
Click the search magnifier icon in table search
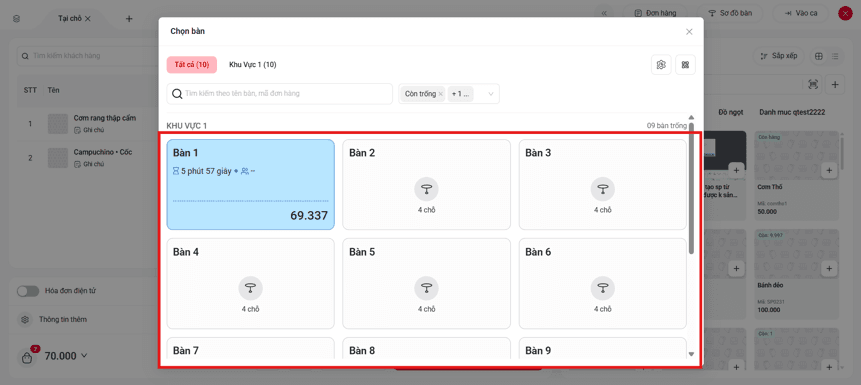click(x=177, y=94)
